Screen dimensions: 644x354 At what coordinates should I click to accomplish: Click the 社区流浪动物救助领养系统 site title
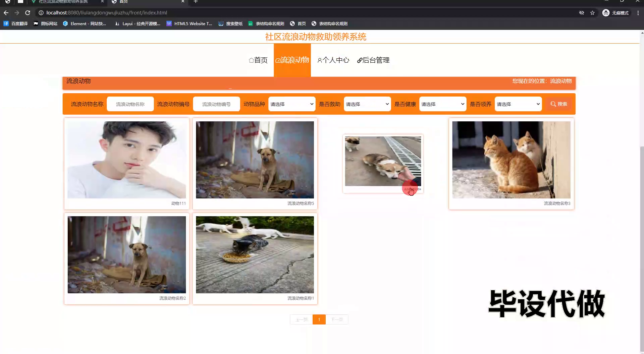click(316, 37)
